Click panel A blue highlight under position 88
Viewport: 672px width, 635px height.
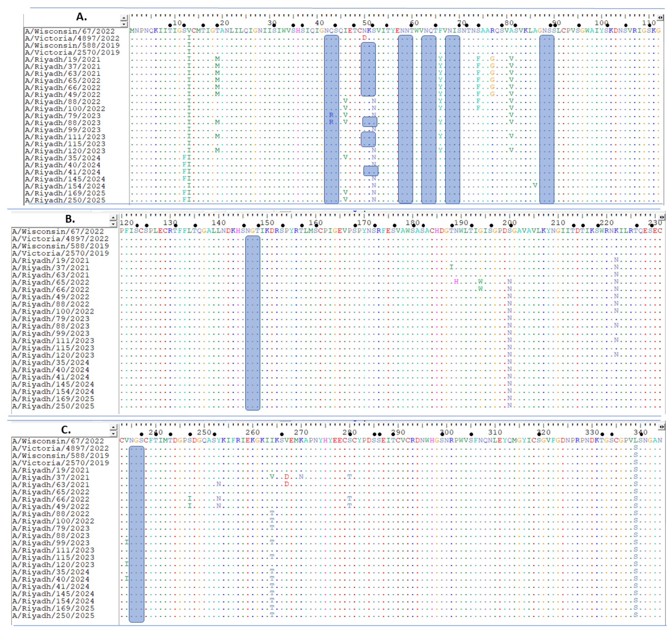point(546,119)
